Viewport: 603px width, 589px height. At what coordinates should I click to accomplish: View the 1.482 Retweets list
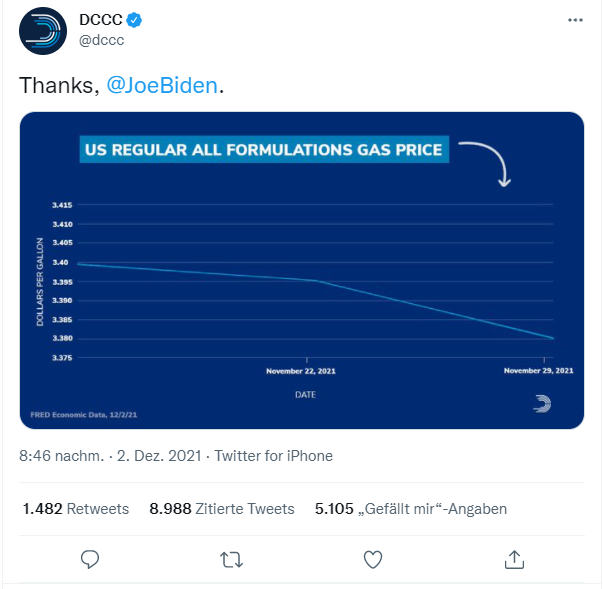point(76,509)
